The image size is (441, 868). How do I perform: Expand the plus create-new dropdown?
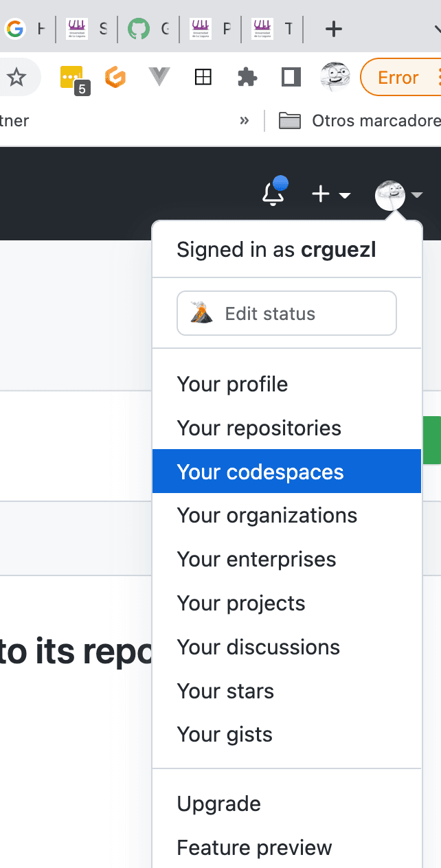[330, 195]
